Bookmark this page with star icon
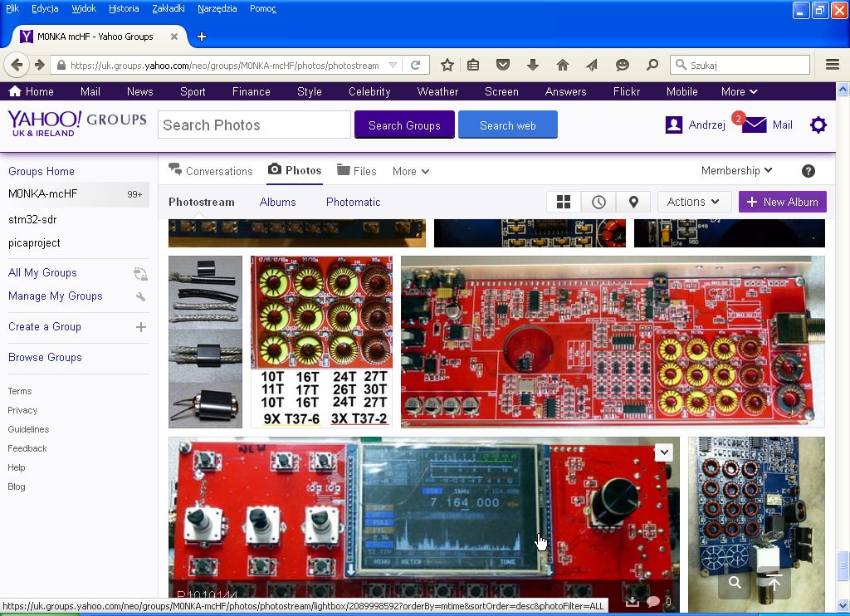Screen dimensions: 850x616 click(x=447, y=65)
